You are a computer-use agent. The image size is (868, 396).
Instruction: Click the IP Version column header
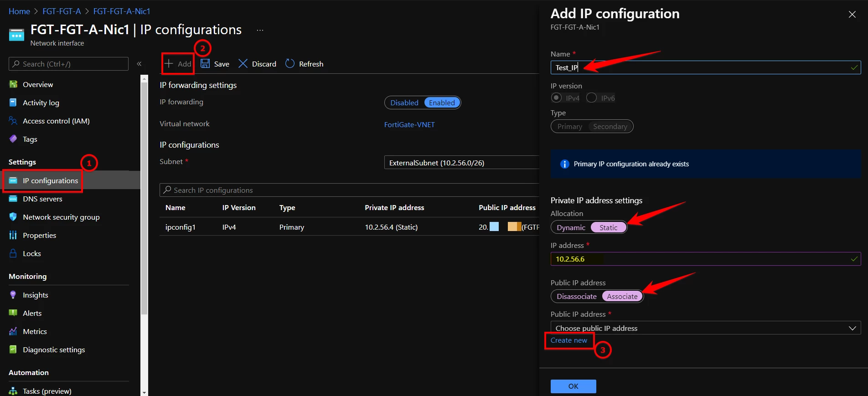point(239,207)
